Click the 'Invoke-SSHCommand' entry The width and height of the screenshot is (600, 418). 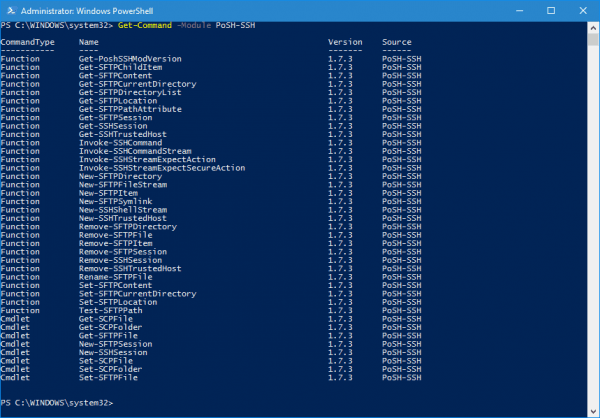[x=121, y=143]
